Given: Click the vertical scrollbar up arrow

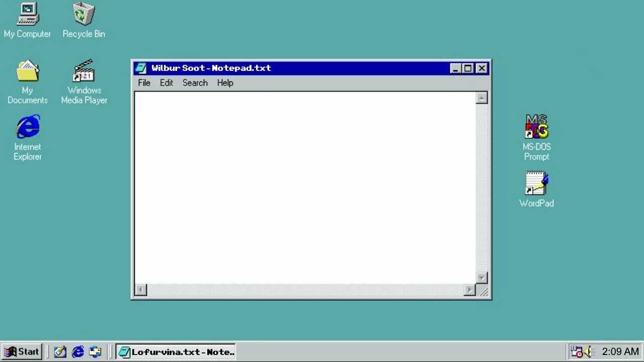Looking at the screenshot, I should (482, 98).
